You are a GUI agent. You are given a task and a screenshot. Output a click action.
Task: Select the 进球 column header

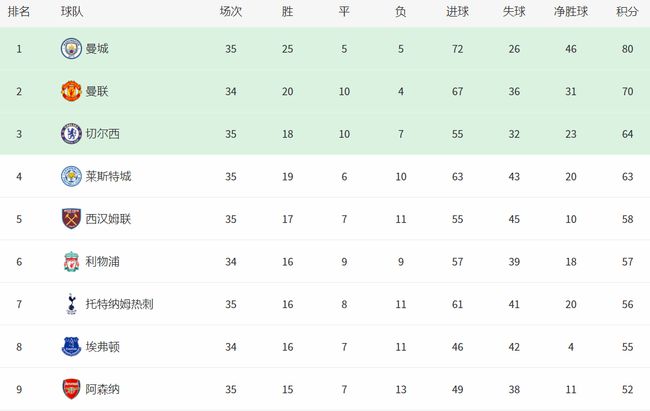point(457,12)
